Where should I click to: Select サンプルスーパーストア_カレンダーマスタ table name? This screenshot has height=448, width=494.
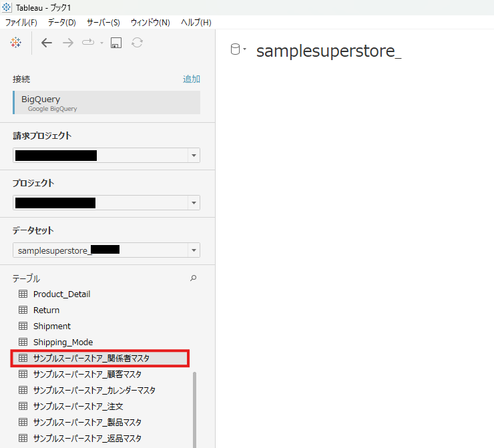pyautogui.click(x=95, y=391)
